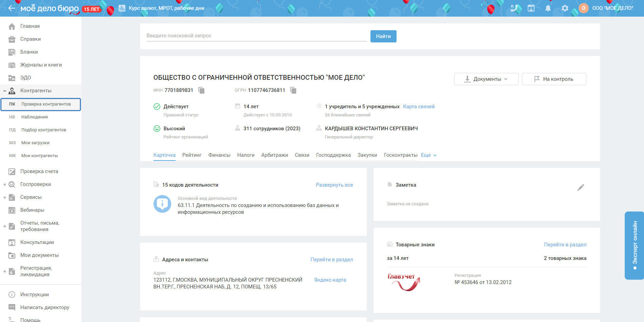This screenshot has width=644, height=322.
Task: Click the search query input field
Action: [257, 36]
